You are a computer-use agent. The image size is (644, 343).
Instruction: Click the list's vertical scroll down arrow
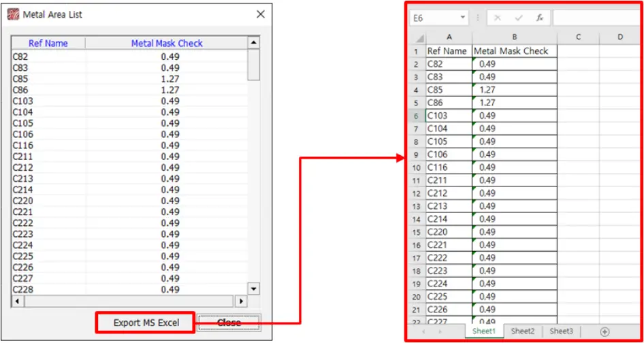(254, 289)
